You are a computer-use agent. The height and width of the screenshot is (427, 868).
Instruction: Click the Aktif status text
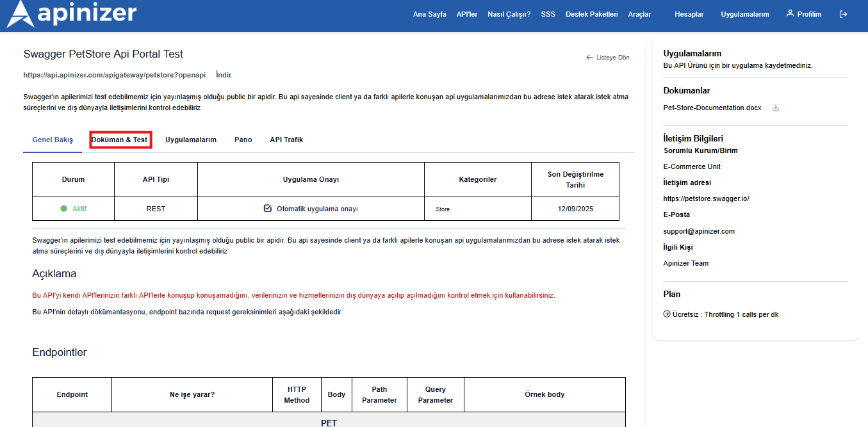[x=79, y=209]
